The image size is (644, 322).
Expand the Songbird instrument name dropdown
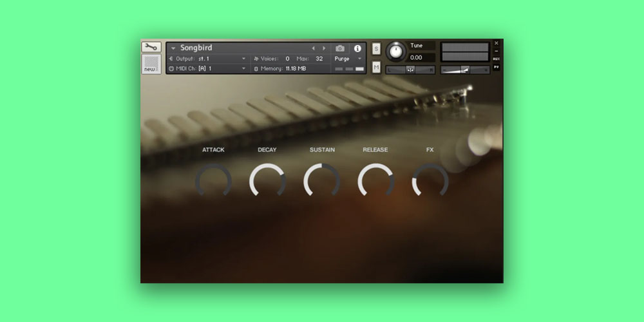click(x=173, y=48)
